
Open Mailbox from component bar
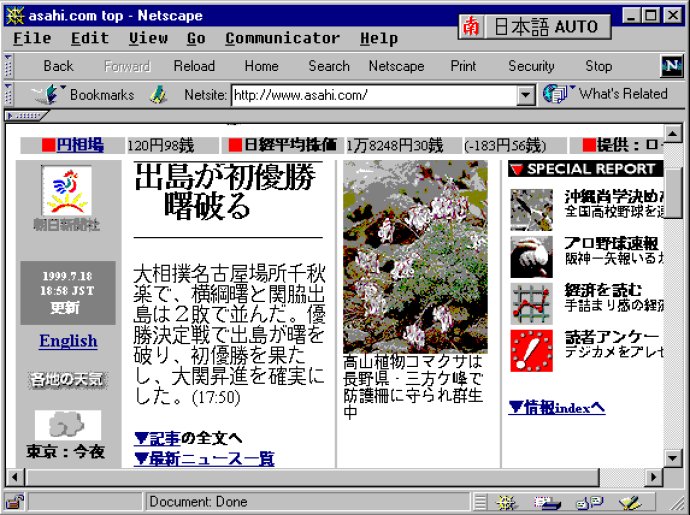[547, 502]
